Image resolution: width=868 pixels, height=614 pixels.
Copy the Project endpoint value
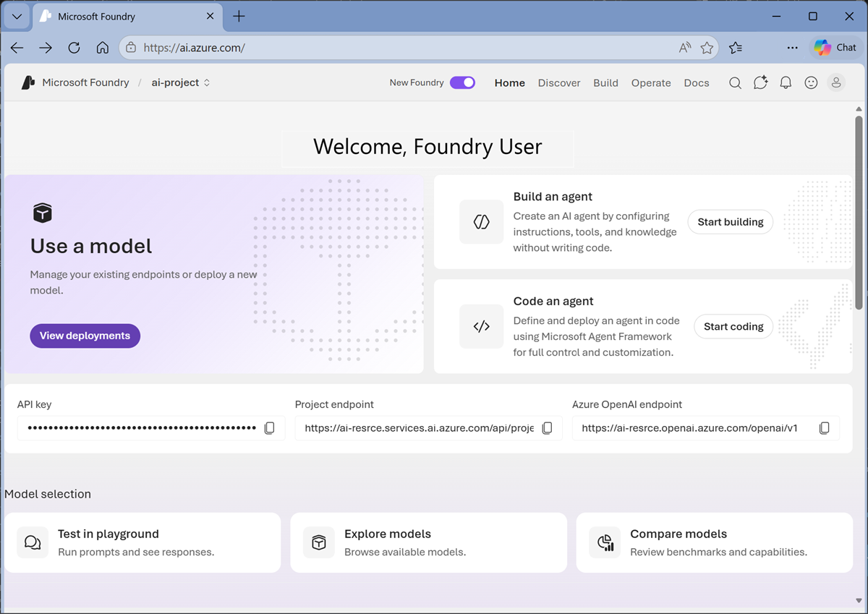pos(548,428)
